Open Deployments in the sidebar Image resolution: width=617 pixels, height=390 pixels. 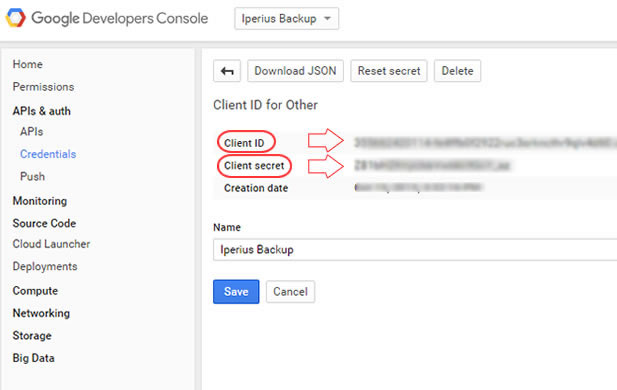[45, 266]
